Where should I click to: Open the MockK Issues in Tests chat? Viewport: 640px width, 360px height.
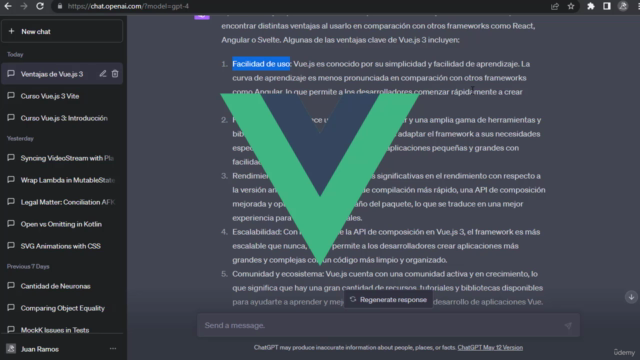point(62,330)
